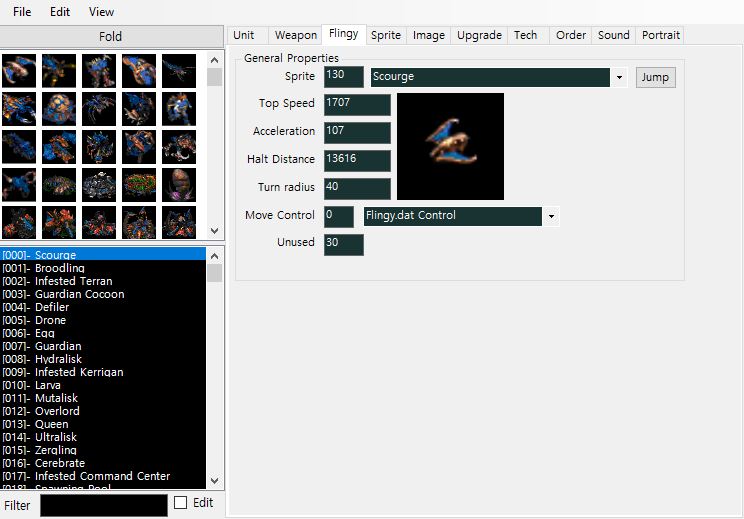This screenshot has height=519, width=744.
Task: Go to the Sprite tab
Action: pos(386,35)
